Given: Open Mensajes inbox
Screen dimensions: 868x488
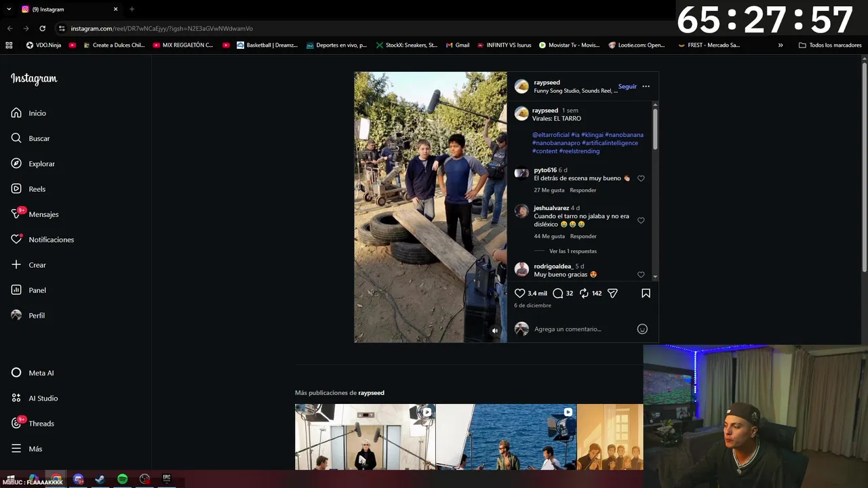Looking at the screenshot, I should point(35,214).
